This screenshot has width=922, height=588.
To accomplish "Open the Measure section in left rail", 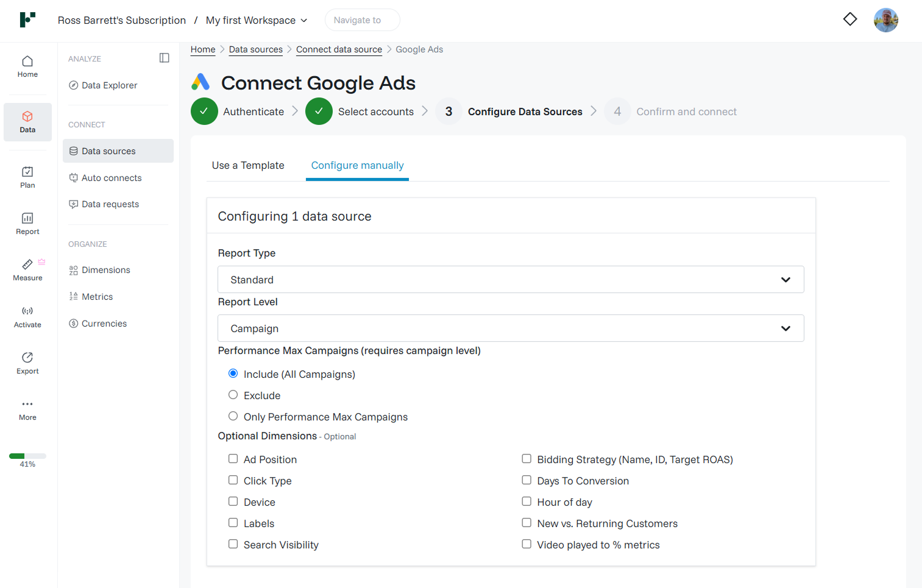I will pos(27,270).
